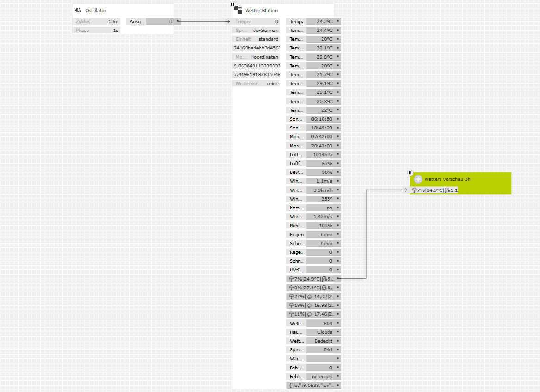Click the no errors output value
The width and height of the screenshot is (540, 392).
click(x=322, y=377)
